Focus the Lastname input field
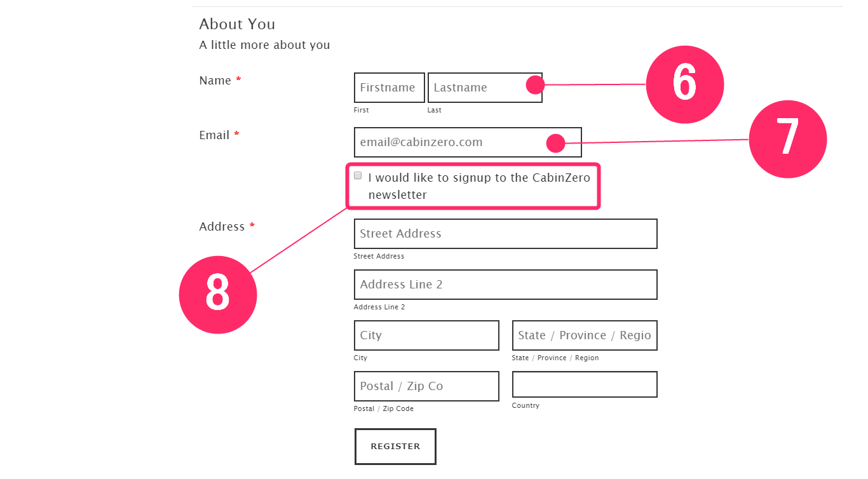This screenshot has width=868, height=479. (x=485, y=88)
